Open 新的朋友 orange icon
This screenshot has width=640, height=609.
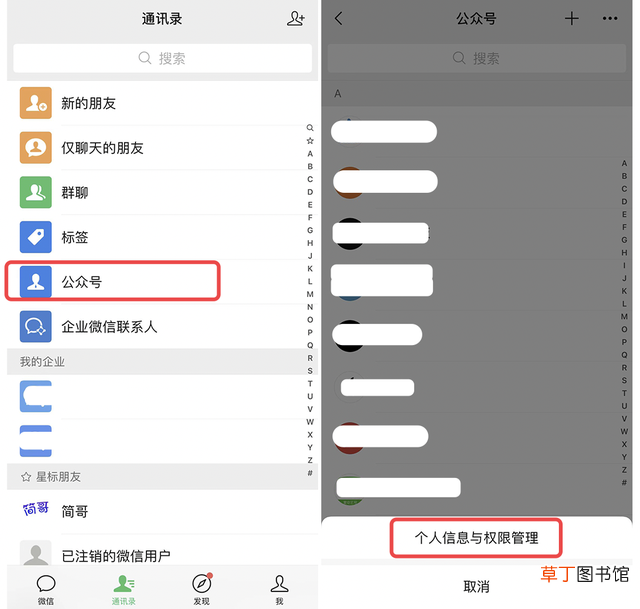click(36, 103)
